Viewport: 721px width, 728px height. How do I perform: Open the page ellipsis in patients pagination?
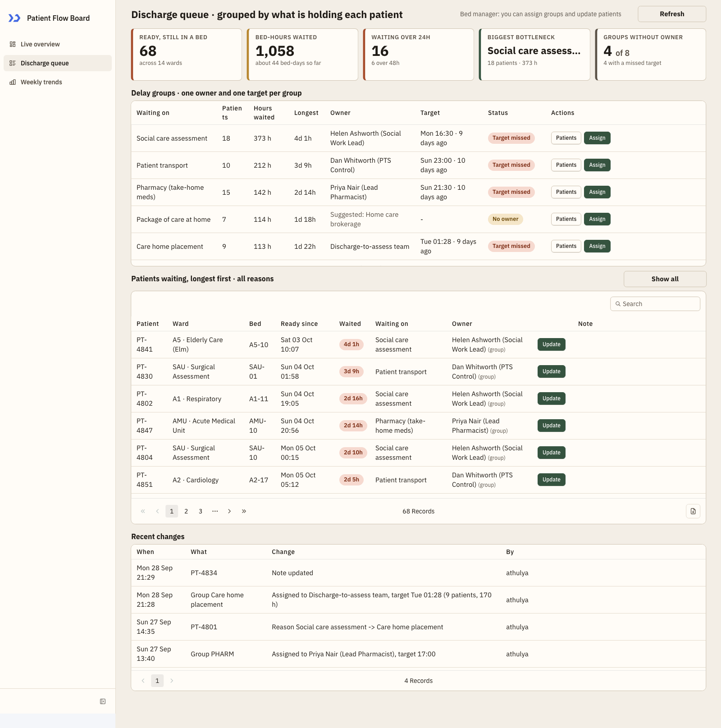(x=215, y=511)
